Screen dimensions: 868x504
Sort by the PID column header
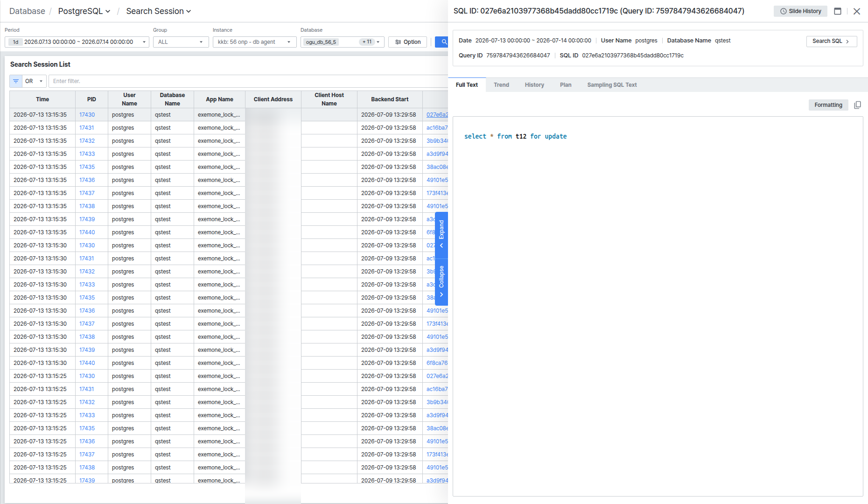pyautogui.click(x=91, y=99)
